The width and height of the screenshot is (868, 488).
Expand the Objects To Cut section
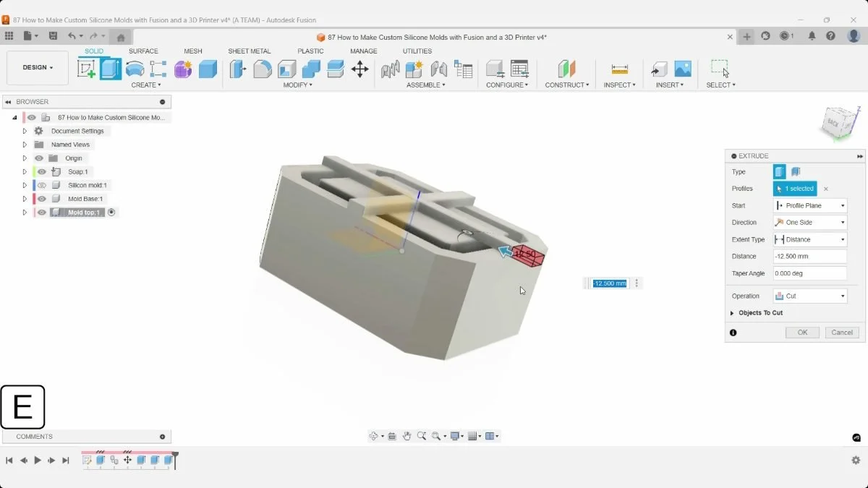[732, 313]
